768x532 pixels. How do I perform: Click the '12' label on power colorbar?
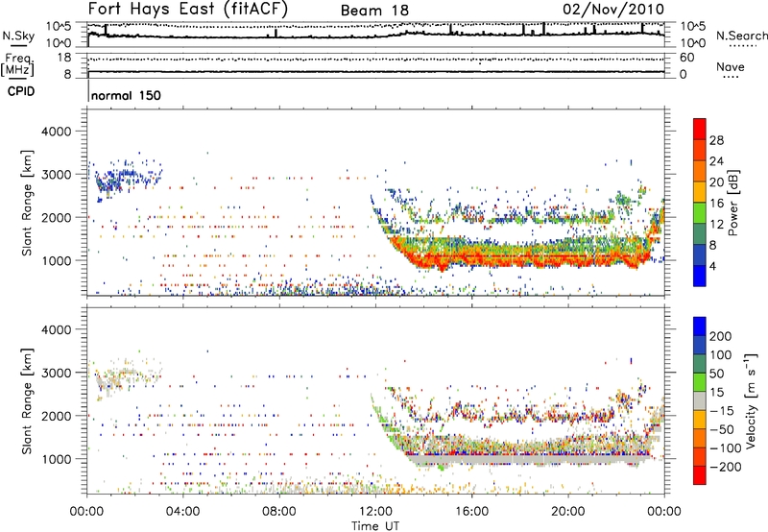tap(716, 225)
